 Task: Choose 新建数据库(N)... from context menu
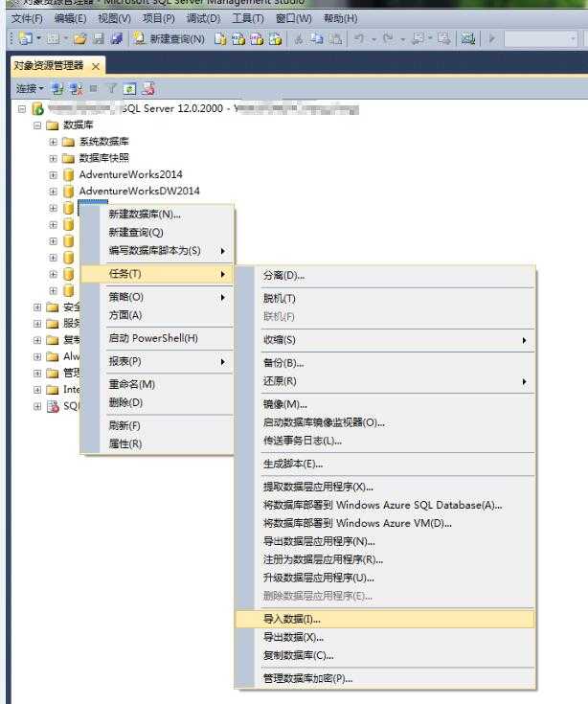157,215
